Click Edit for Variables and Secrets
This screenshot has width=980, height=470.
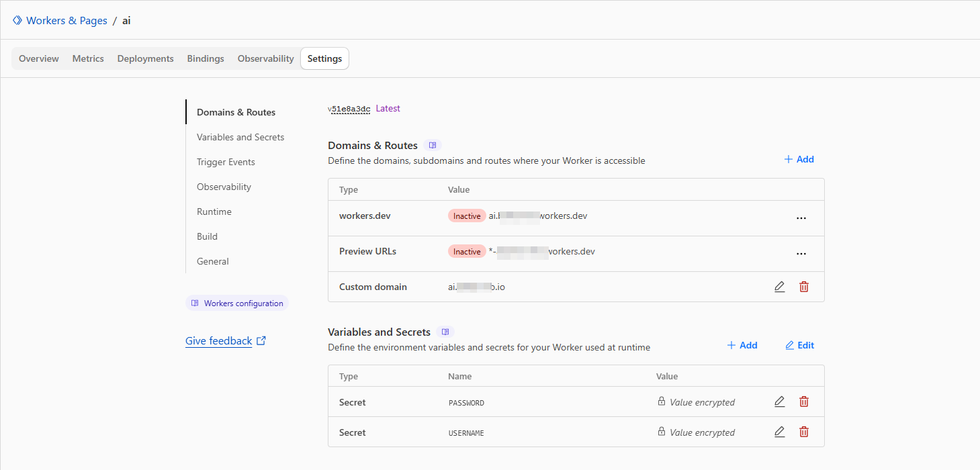pyautogui.click(x=799, y=345)
